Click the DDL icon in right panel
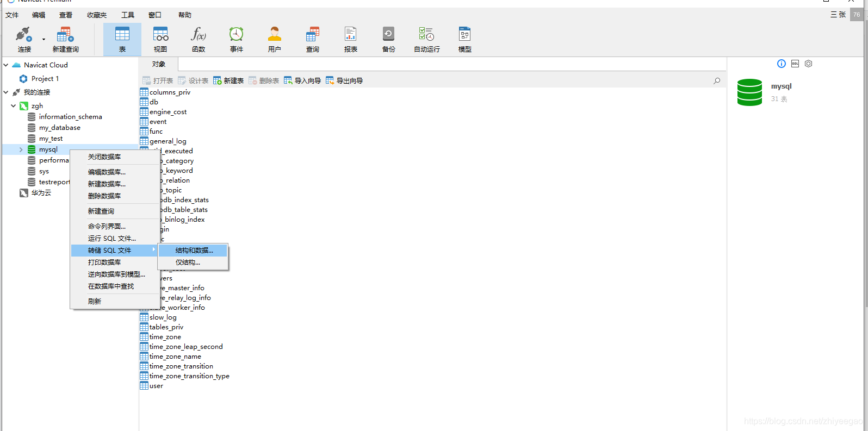868x431 pixels. tap(795, 64)
